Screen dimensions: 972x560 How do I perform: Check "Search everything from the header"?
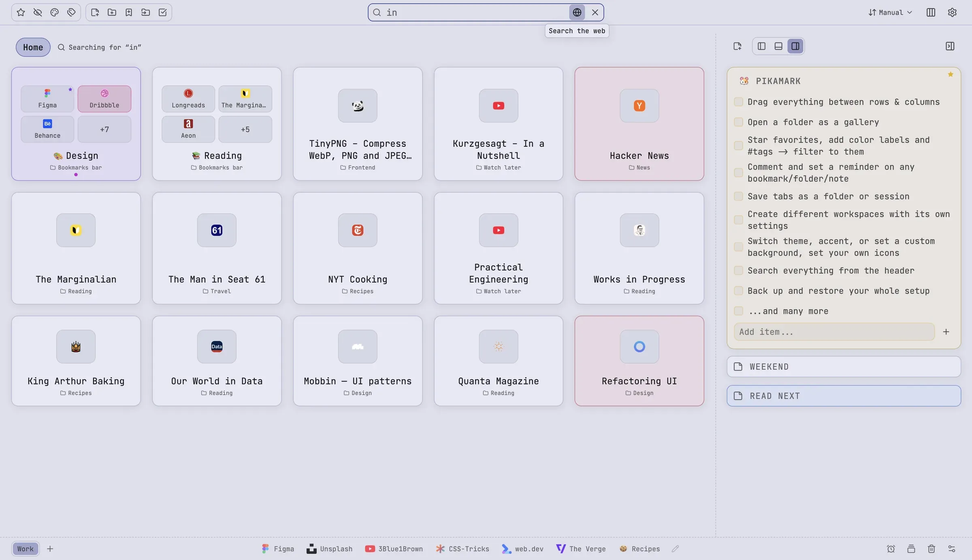point(739,270)
